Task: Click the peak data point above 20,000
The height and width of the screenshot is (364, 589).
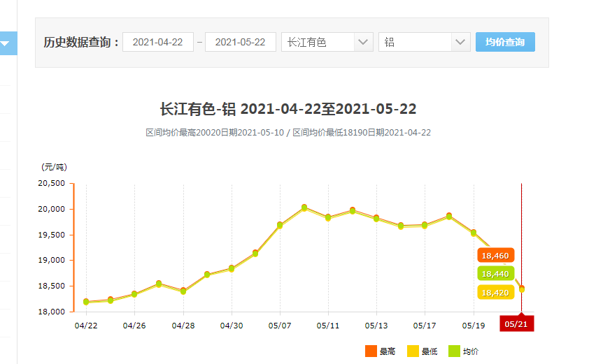Action: [304, 208]
